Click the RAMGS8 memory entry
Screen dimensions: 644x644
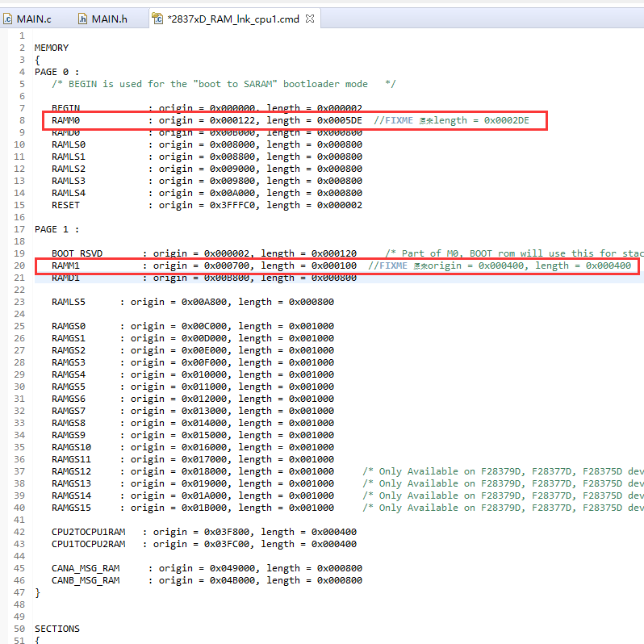click(69, 423)
